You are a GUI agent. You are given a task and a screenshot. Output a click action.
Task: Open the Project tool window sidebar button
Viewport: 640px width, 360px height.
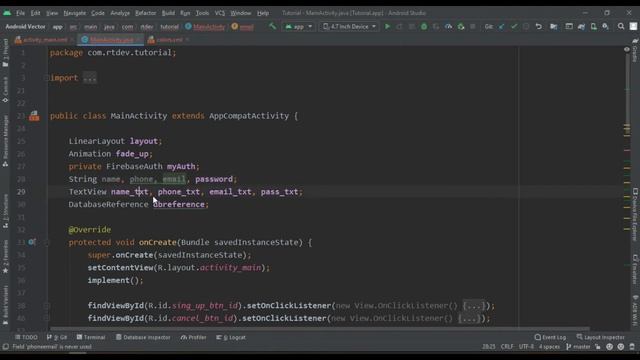(x=5, y=53)
